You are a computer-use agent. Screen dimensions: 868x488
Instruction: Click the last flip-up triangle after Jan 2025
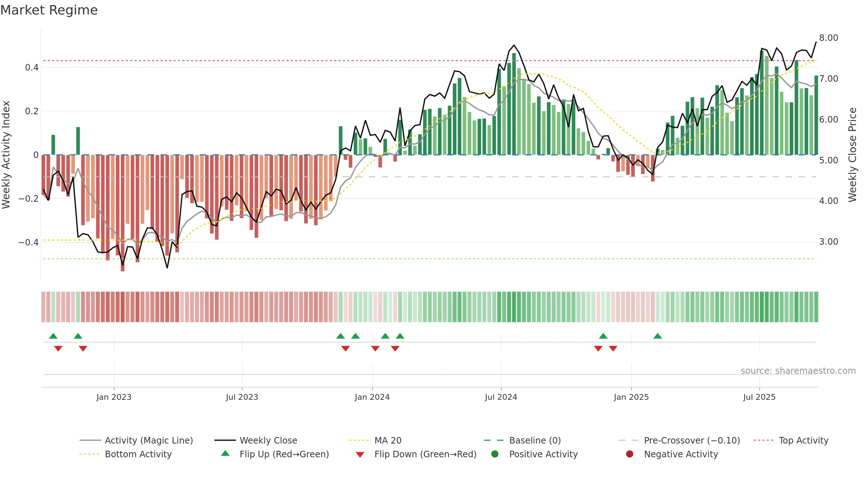click(658, 336)
